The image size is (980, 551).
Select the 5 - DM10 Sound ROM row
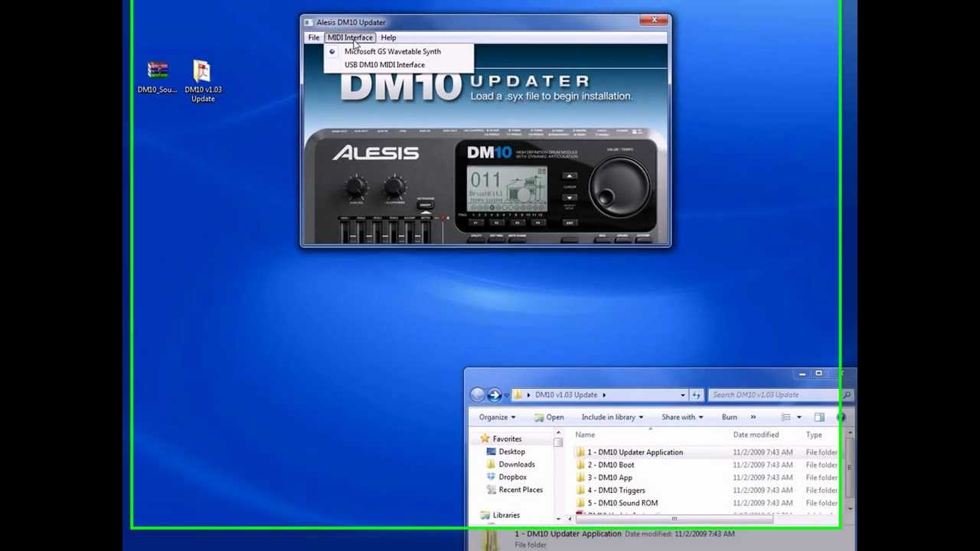tap(707, 503)
